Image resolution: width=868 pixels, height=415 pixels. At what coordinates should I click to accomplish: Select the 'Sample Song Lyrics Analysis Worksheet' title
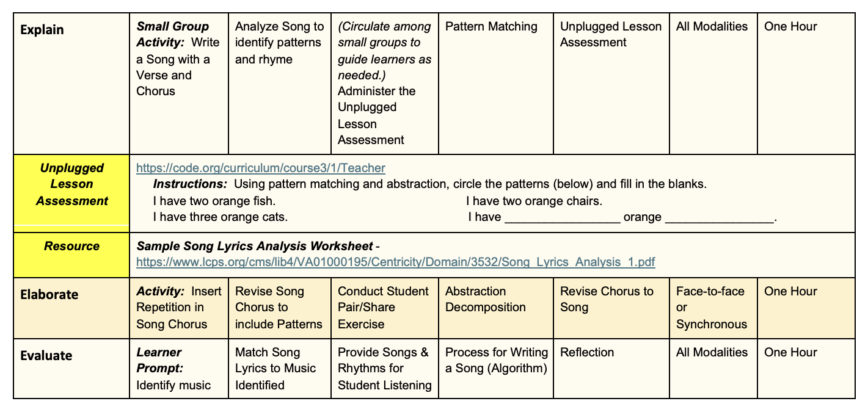click(255, 247)
